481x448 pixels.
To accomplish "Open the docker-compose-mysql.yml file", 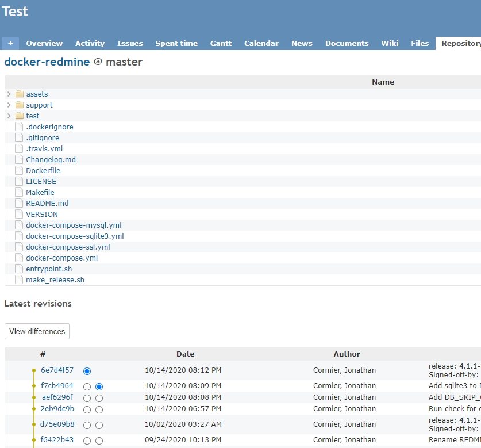I will 74,225.
